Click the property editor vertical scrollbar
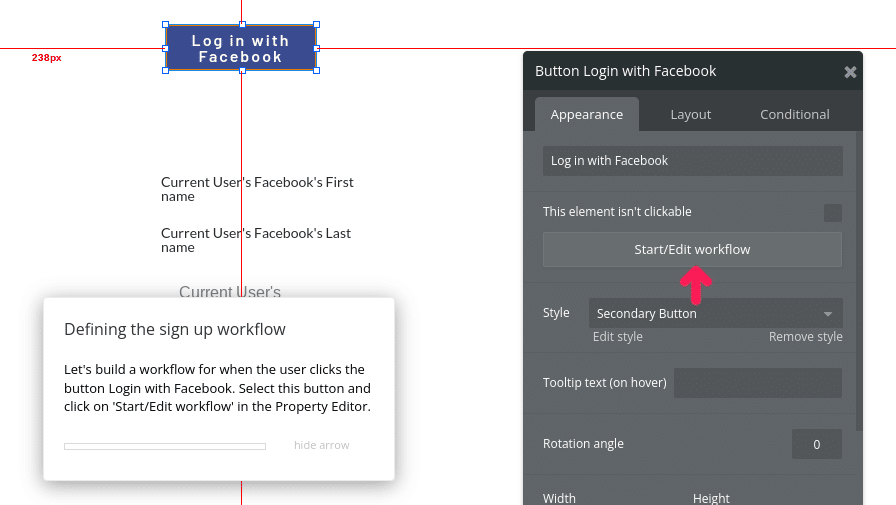 point(859,281)
